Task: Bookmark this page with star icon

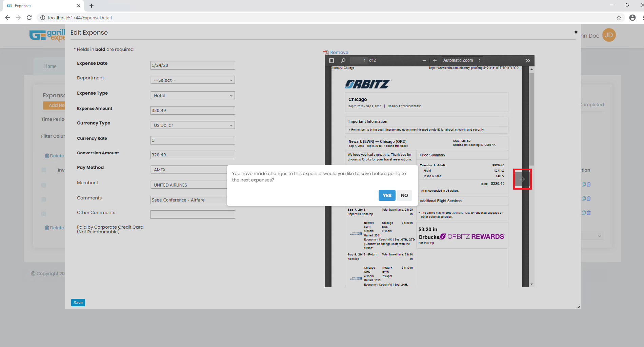Action: [619, 18]
